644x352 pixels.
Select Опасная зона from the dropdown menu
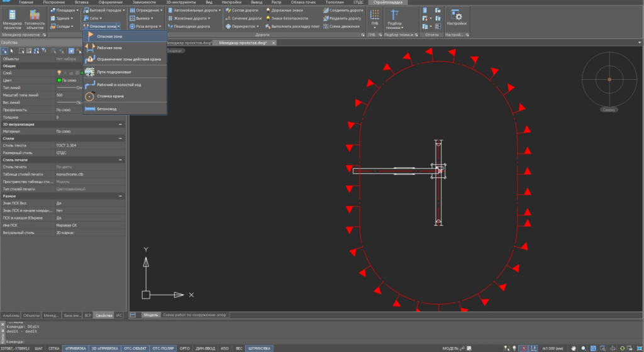point(109,36)
